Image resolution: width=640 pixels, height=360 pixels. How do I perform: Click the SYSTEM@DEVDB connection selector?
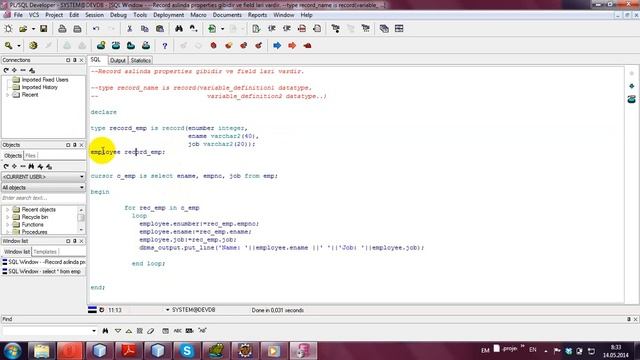[190, 310]
